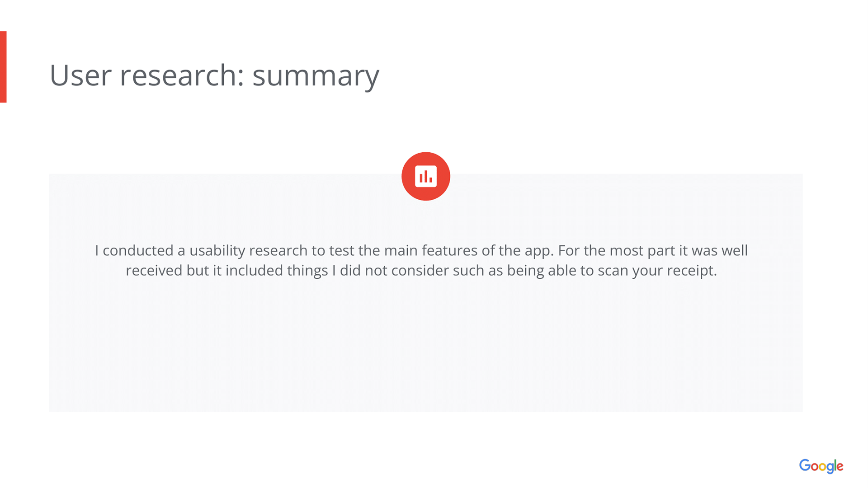868x488 pixels.
Task: Click the empty gray area below the paragraph
Action: click(x=425, y=348)
